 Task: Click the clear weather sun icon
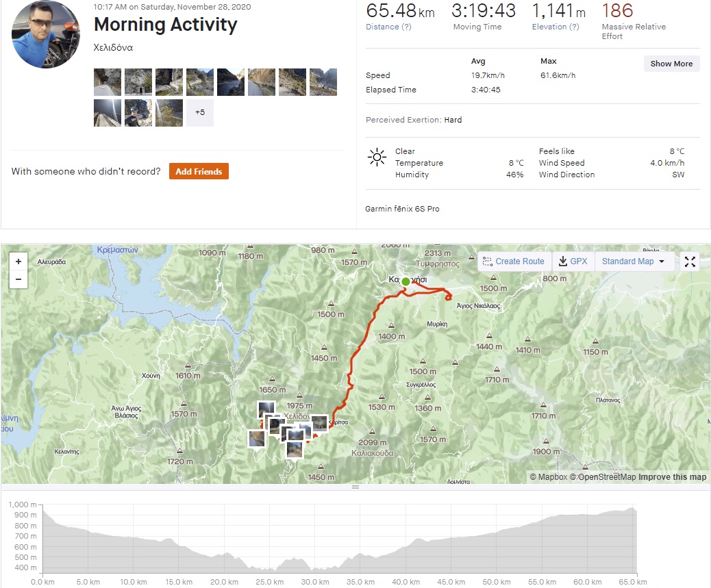pos(377,157)
